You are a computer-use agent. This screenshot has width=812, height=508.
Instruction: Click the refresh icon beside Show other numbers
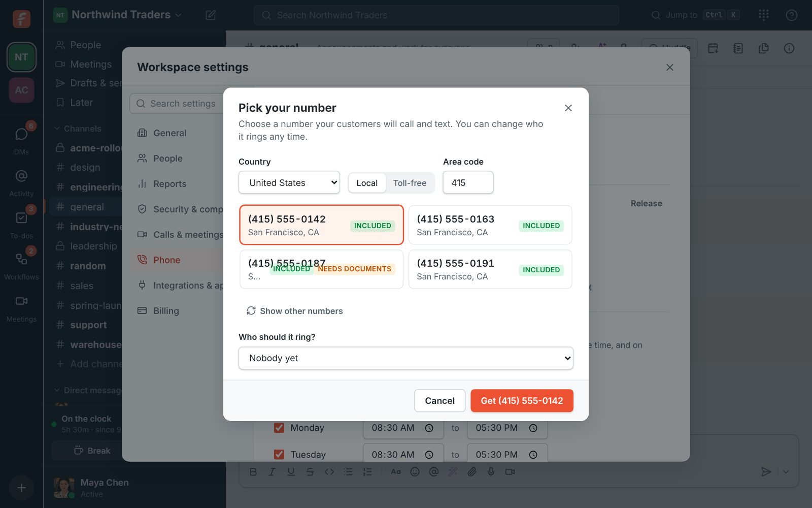pyautogui.click(x=251, y=311)
